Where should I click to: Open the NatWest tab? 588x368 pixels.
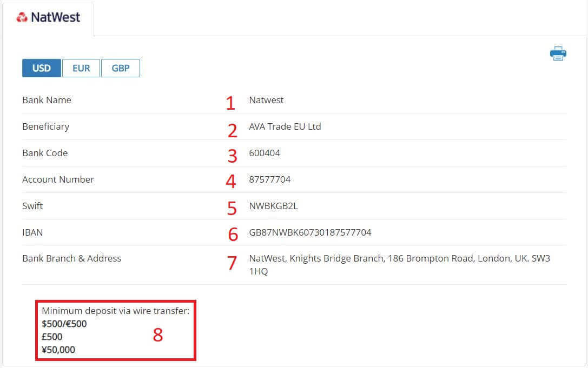(x=48, y=18)
